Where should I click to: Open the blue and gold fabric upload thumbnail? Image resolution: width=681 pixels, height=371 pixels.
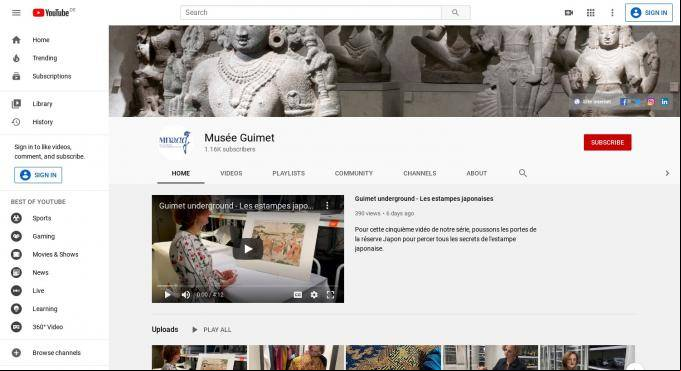coord(393,358)
